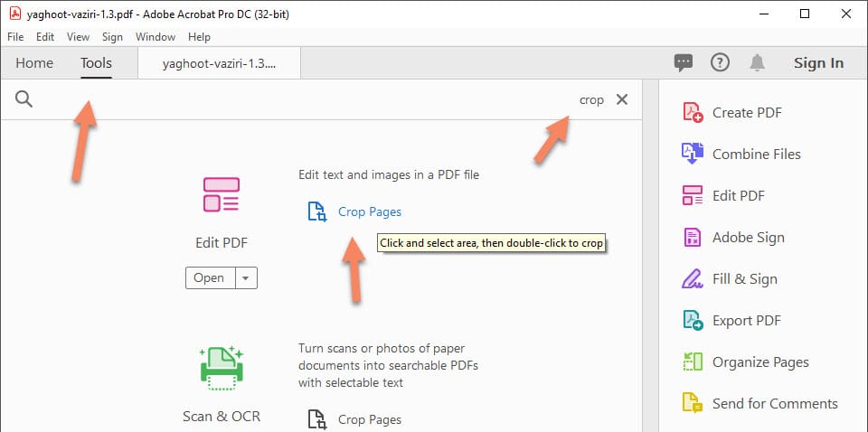Click the large pink Edit PDF tool icon
Viewport: 868px width, 432px height.
click(222, 194)
